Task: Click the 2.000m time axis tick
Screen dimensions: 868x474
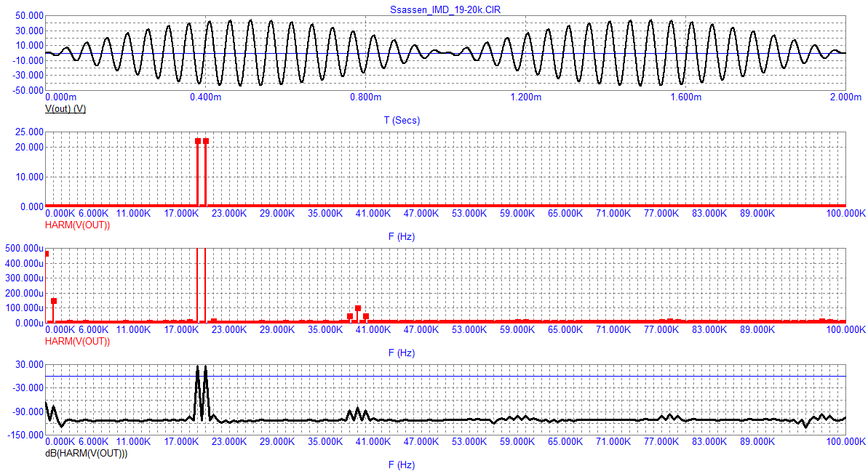Action: coord(845,97)
